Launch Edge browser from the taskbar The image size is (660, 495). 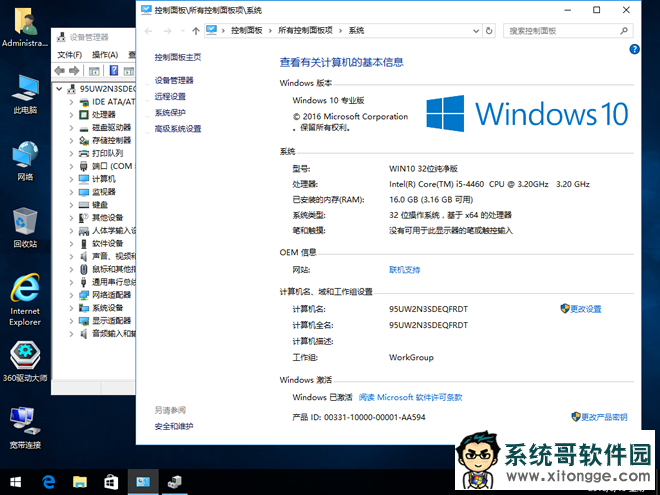pyautogui.click(x=48, y=482)
